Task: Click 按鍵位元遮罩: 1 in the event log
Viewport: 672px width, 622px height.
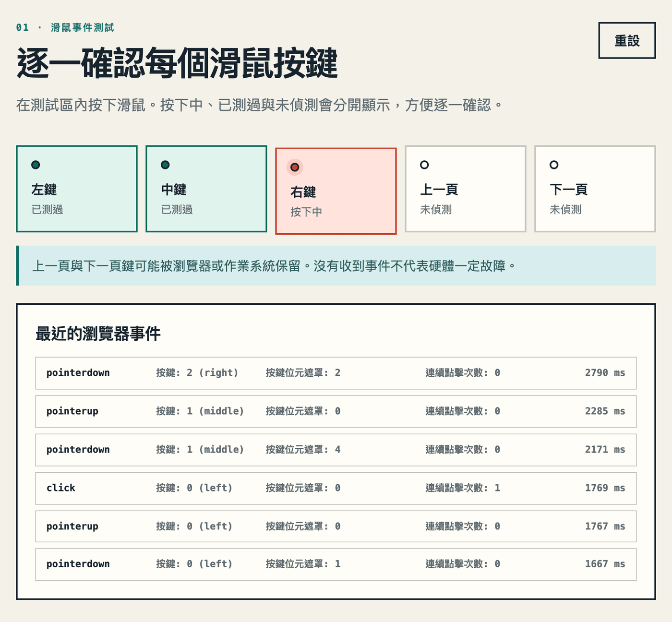Action: 303,564
